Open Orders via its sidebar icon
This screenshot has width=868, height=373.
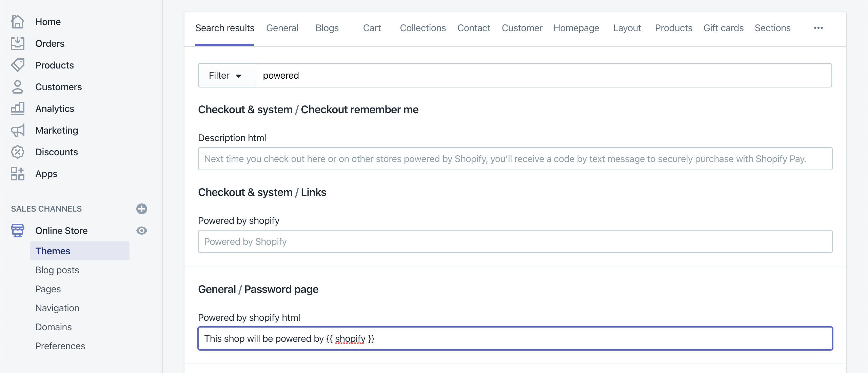pos(17,43)
